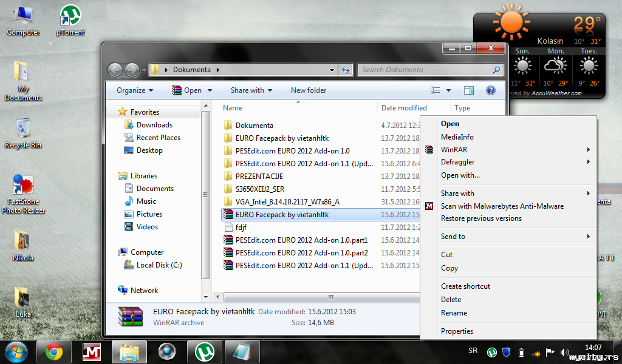
Task: Toggle the preview pane button
Action: [x=468, y=90]
